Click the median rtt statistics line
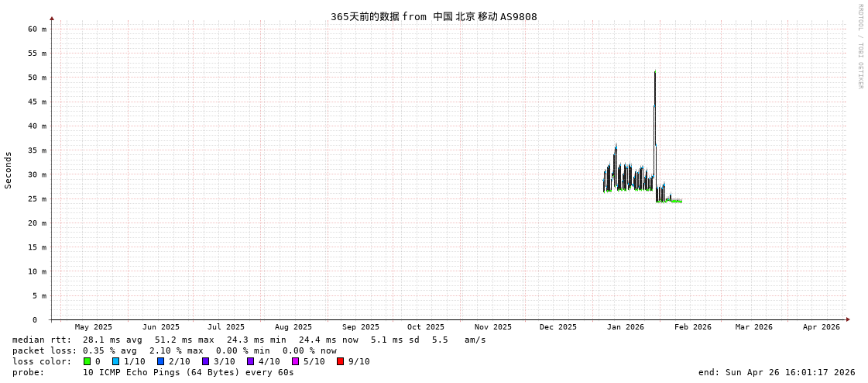This screenshot has height=383, width=868. tap(249, 340)
